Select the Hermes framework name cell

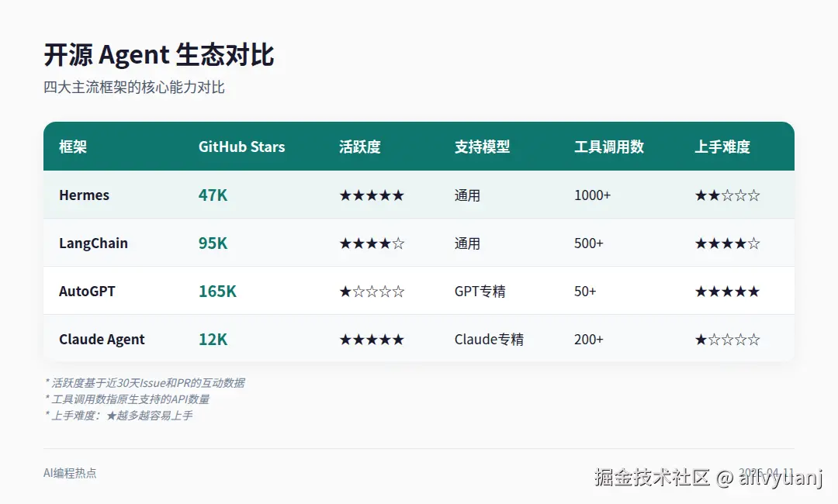point(84,195)
